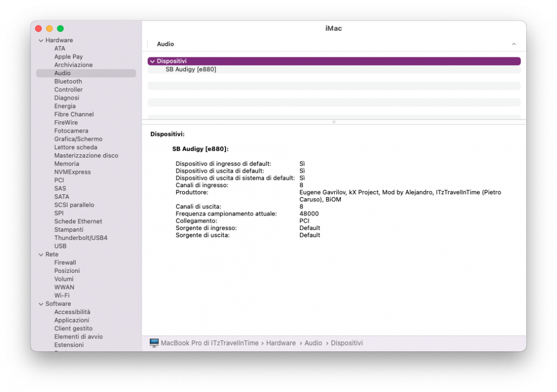Screen dimensions: 557x392
Task: Collapse the Rete section chevron
Action: (x=41, y=254)
